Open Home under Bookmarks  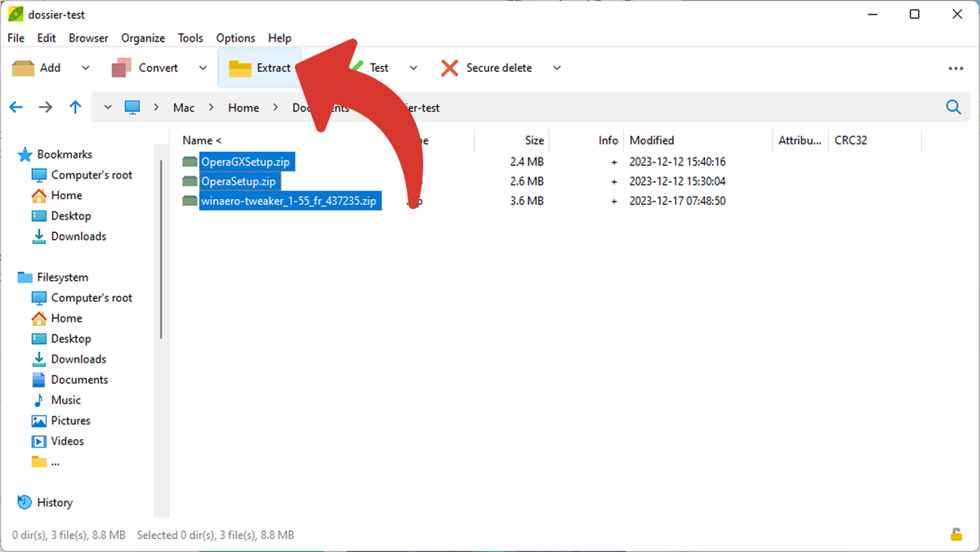[x=56, y=195]
